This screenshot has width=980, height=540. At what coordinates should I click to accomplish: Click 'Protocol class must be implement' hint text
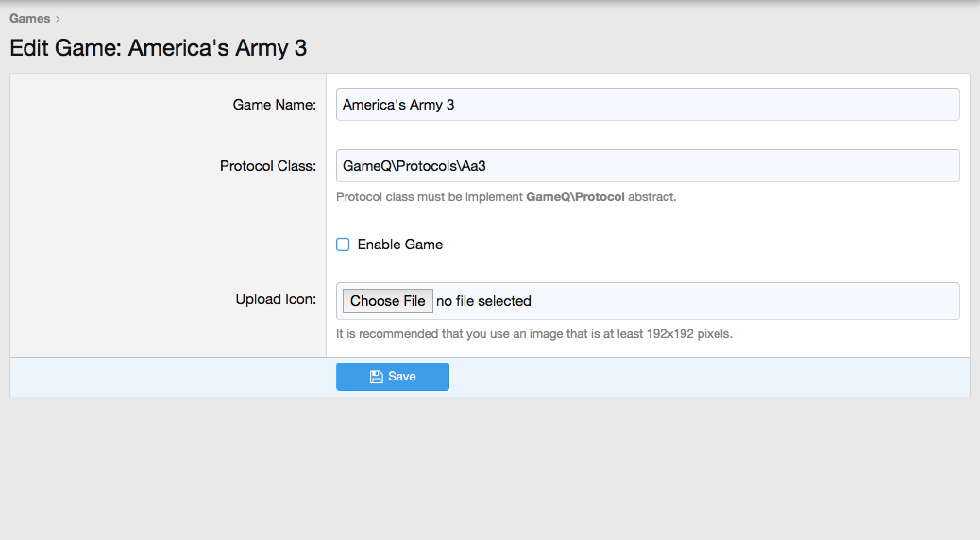click(x=430, y=197)
